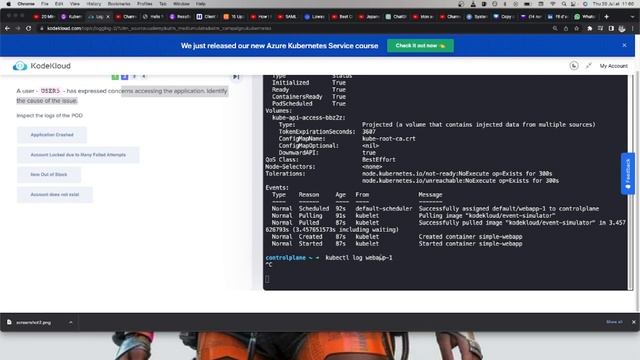Click the KodeKloud logo
Image resolution: width=640 pixels, height=360 pixels.
click(42, 66)
